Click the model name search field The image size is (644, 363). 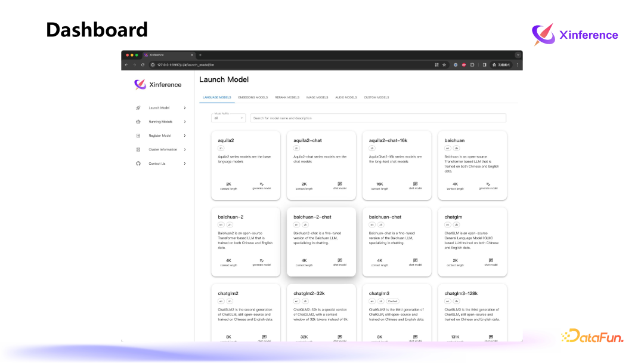click(x=378, y=118)
